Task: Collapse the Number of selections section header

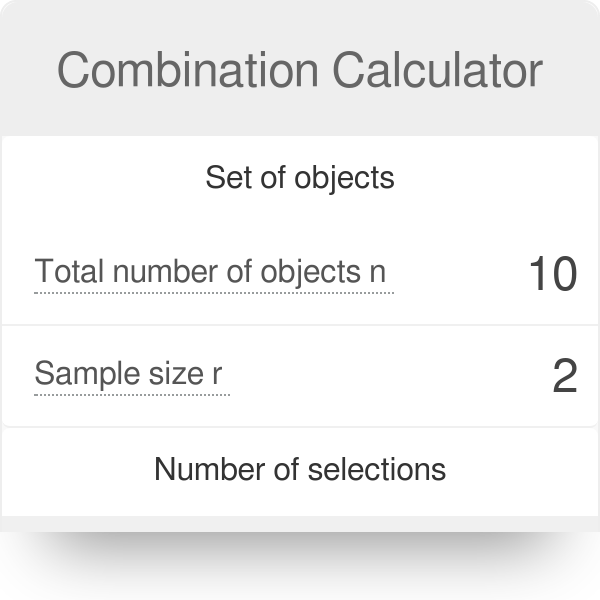Action: [x=300, y=468]
